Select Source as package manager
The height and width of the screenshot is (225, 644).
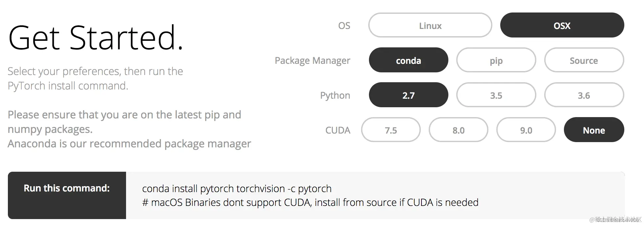click(584, 60)
